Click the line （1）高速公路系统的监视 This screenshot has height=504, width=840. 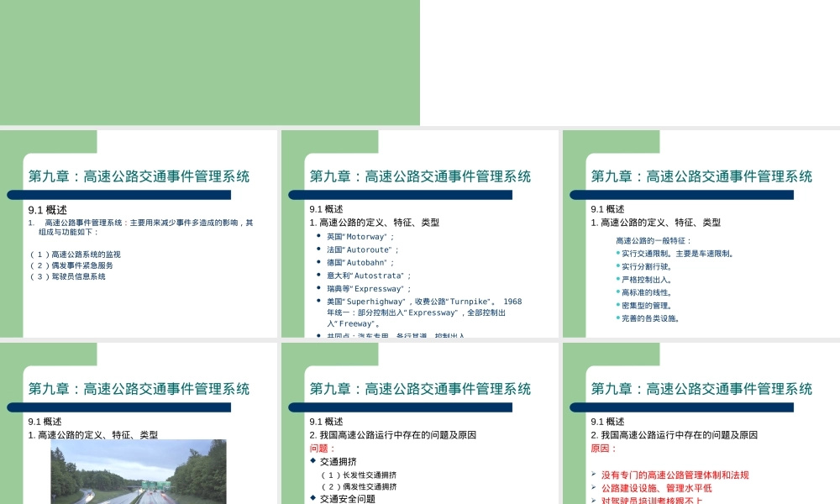tap(75, 255)
